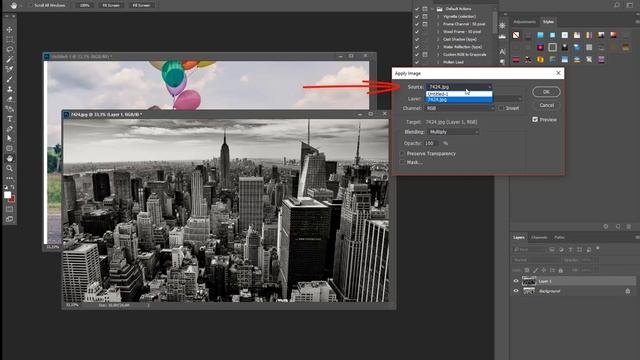Enable the Mask checkbox
The width and height of the screenshot is (640, 360).
coord(402,162)
